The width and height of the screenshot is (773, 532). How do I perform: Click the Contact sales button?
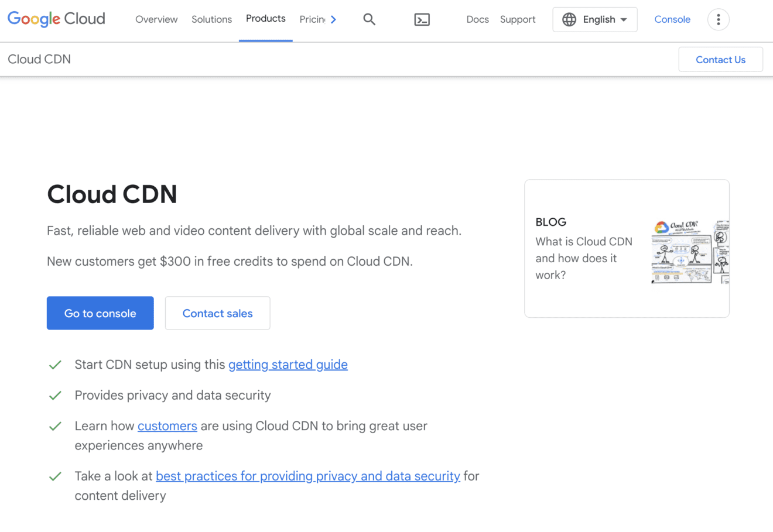point(217,313)
